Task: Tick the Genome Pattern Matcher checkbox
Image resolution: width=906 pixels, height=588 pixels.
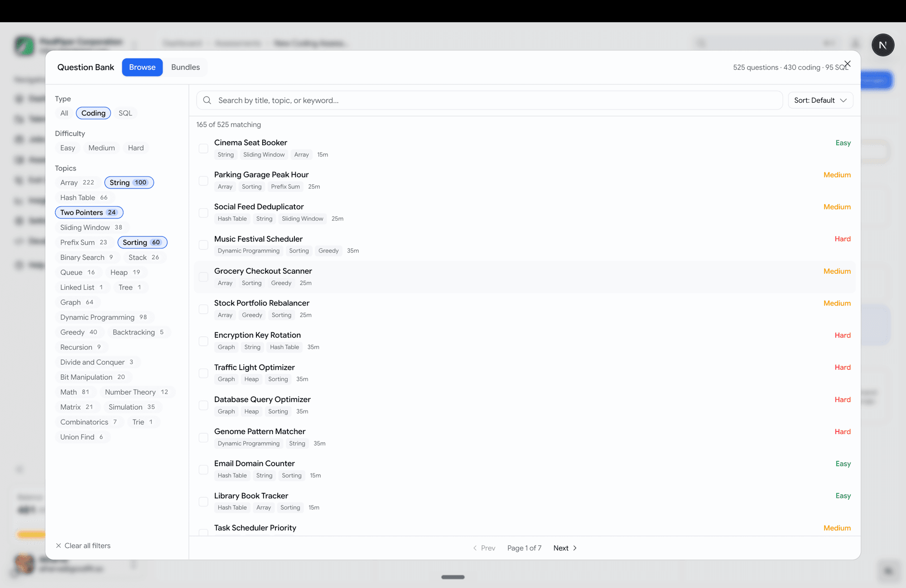Action: click(203, 438)
